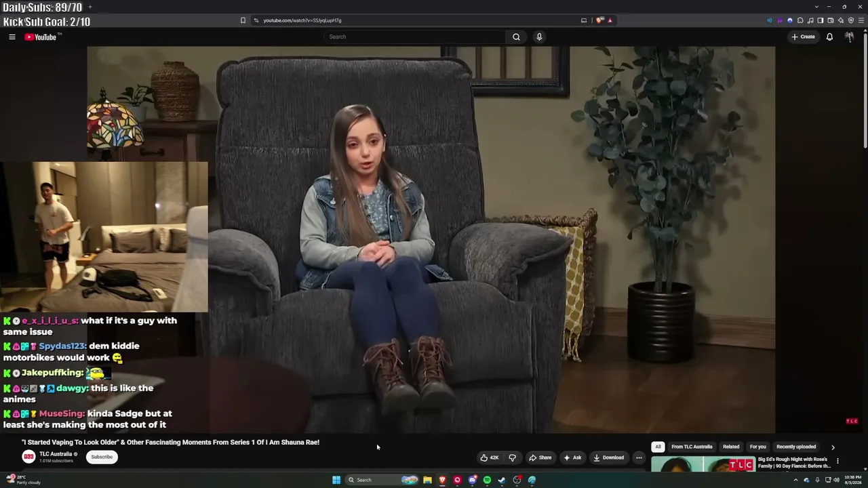Click the browser address bar URL
This screenshot has height=488, width=868.
click(302, 20)
